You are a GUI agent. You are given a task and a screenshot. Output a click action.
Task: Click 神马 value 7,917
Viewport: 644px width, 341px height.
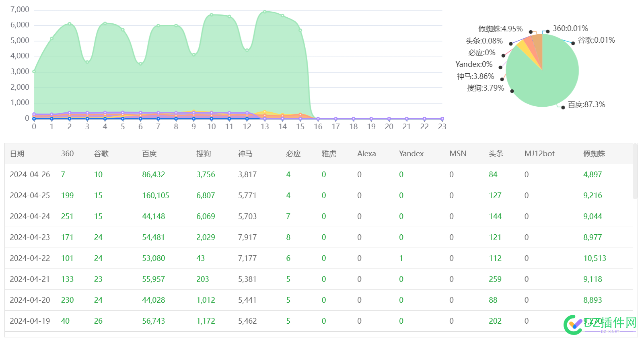(x=247, y=238)
